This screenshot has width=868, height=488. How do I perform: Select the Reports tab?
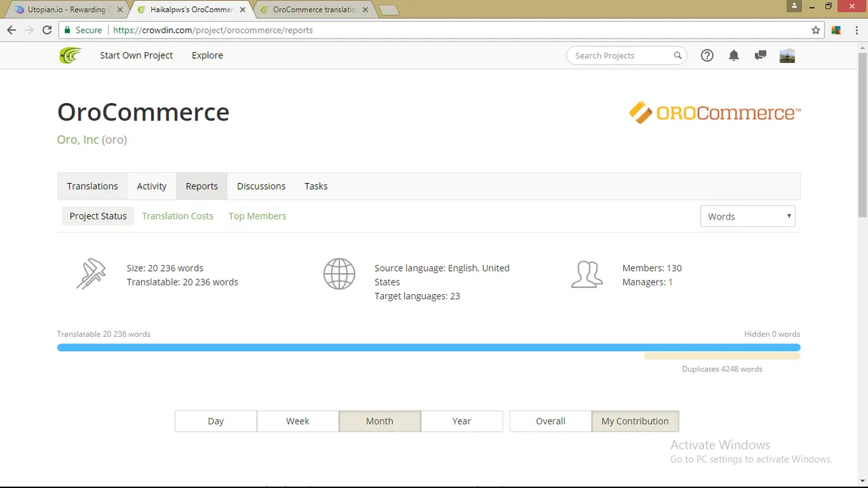point(202,186)
